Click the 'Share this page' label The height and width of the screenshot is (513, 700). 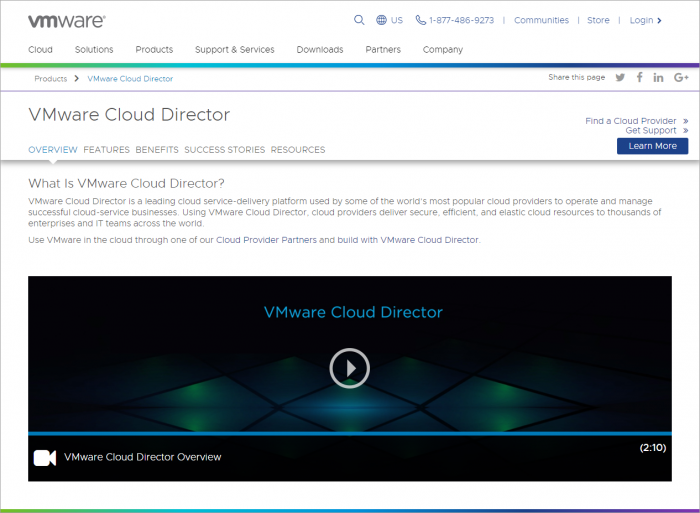[576, 77]
